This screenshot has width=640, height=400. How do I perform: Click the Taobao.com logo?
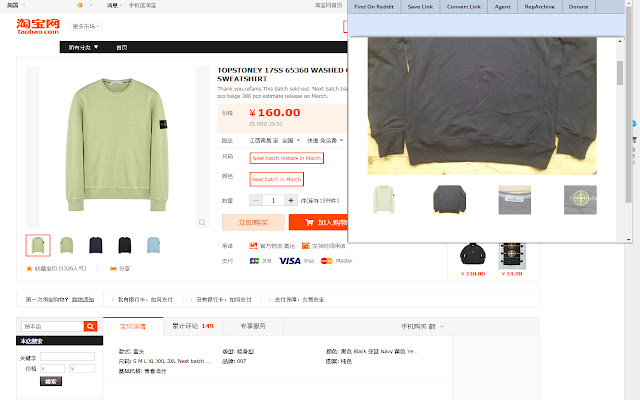point(38,26)
